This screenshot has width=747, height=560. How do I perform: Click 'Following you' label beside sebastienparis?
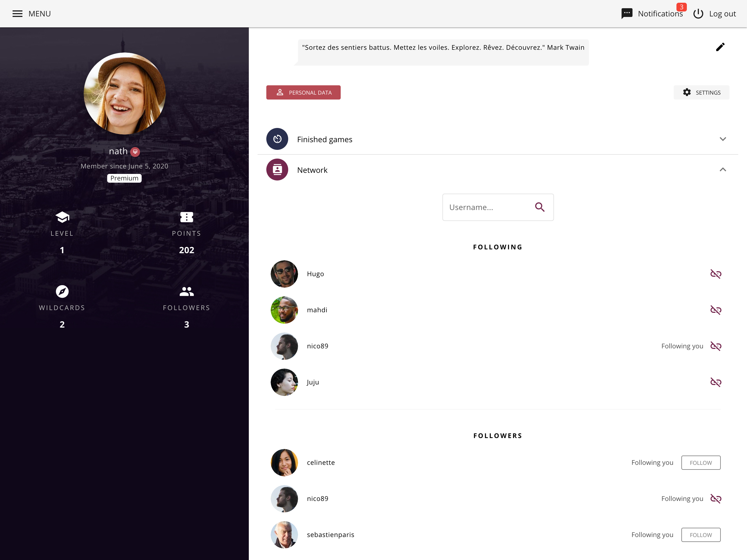coord(652,535)
